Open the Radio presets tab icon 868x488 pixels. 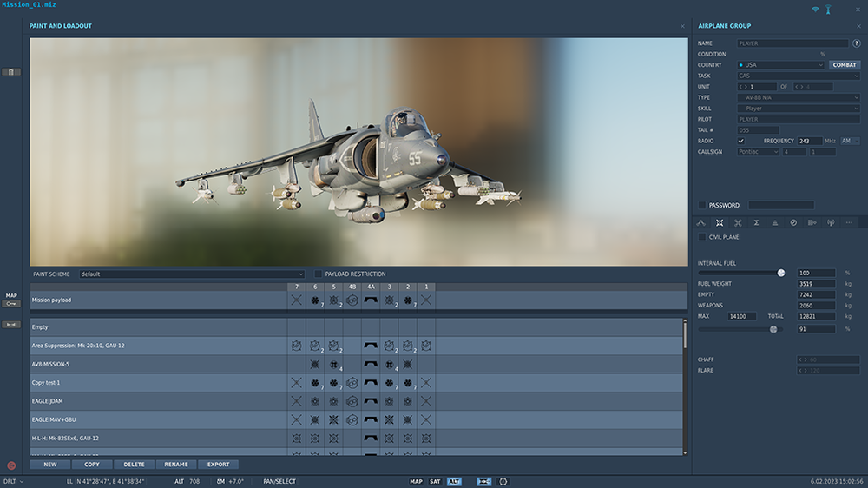click(831, 222)
